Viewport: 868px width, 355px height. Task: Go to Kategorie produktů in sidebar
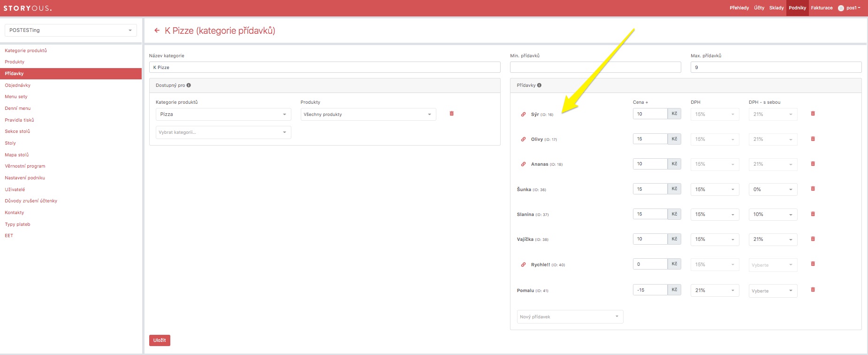pos(26,50)
